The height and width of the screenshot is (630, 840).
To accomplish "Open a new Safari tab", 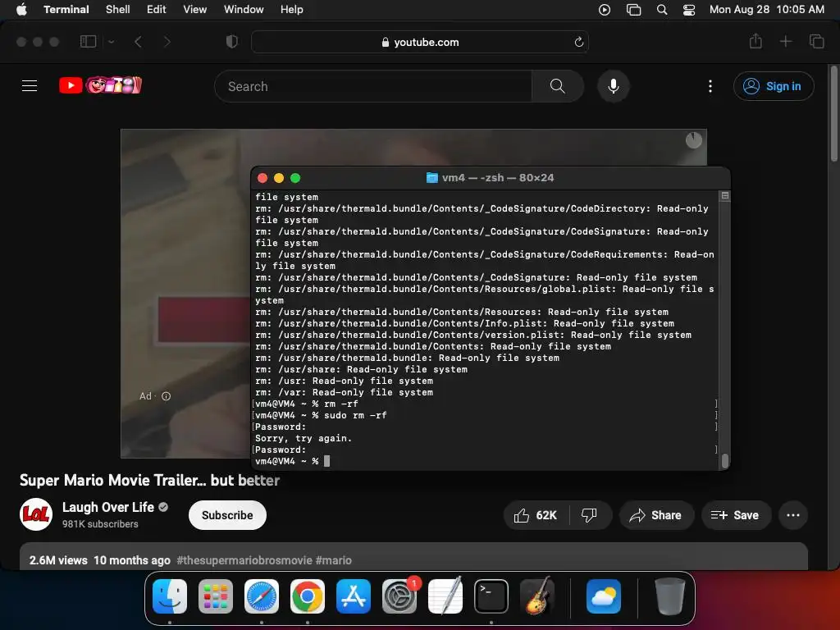I will pos(785,41).
